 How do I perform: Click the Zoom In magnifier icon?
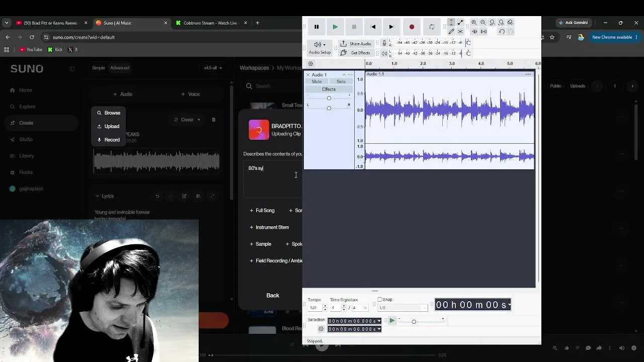click(474, 23)
